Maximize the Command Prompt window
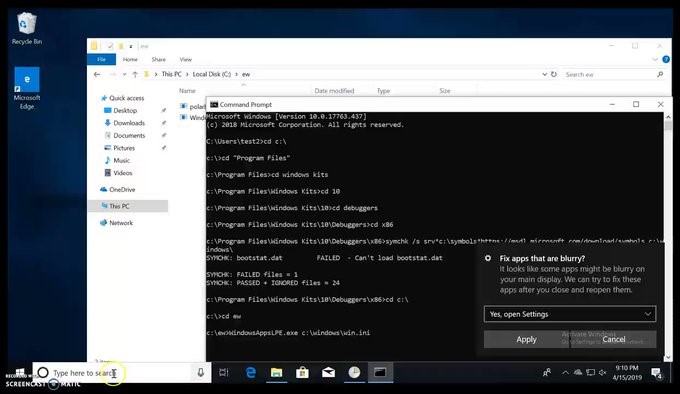Screen dimensions: 680x394 click(x=636, y=104)
